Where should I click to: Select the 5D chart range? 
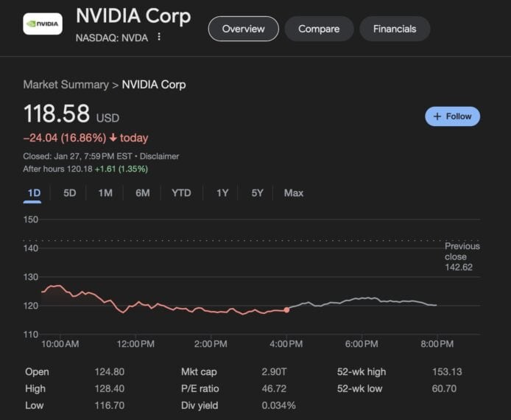(70, 193)
